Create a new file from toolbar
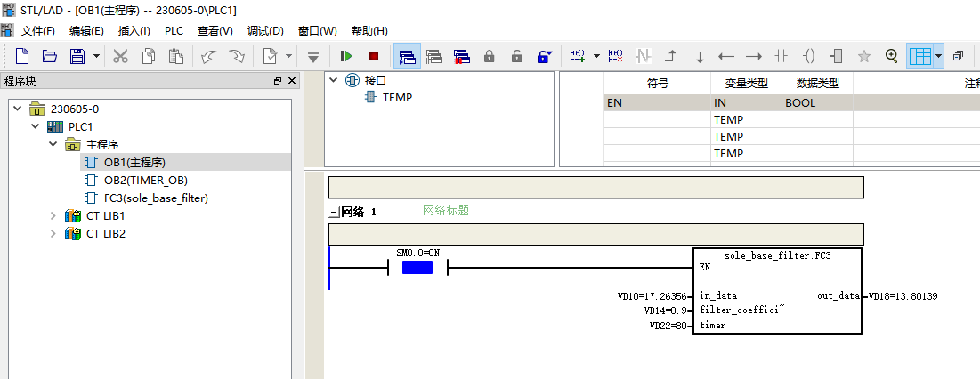980x379 pixels. [x=22, y=56]
